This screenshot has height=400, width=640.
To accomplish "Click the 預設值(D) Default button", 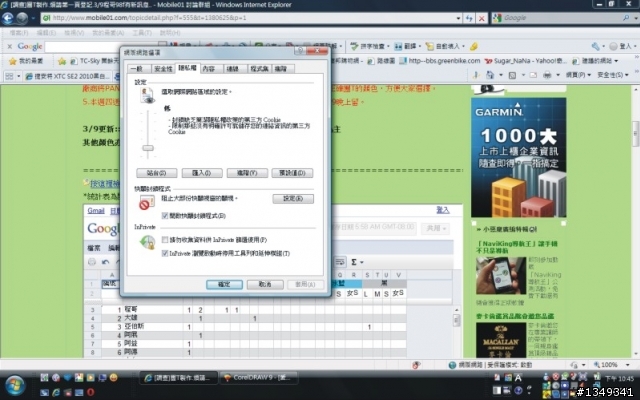I will tap(292, 173).
